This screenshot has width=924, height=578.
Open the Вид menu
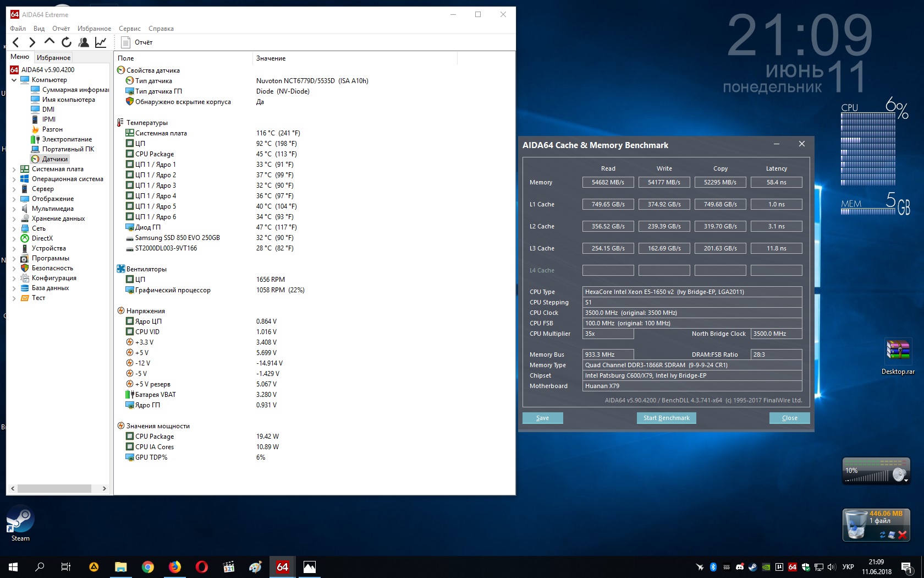click(x=39, y=29)
